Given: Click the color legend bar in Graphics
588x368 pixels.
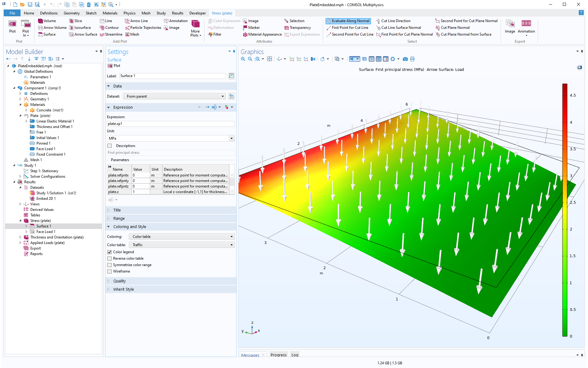Looking at the screenshot, I should 565,210.
